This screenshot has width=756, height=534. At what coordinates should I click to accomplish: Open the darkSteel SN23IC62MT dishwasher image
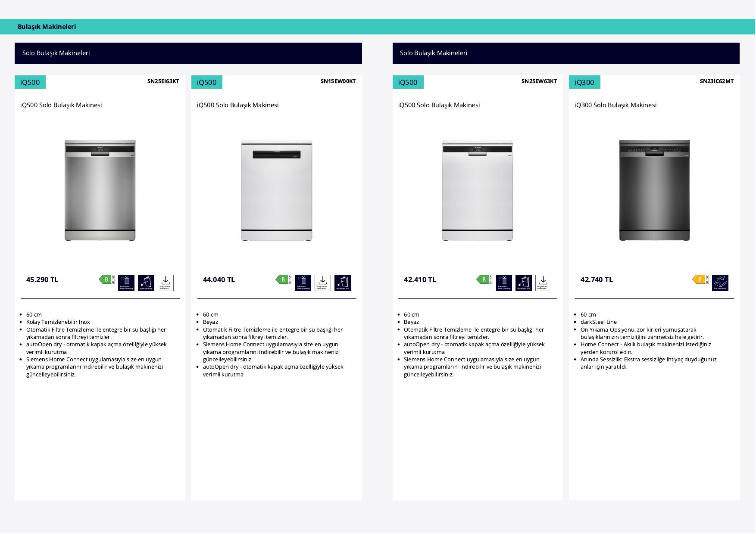click(x=655, y=190)
